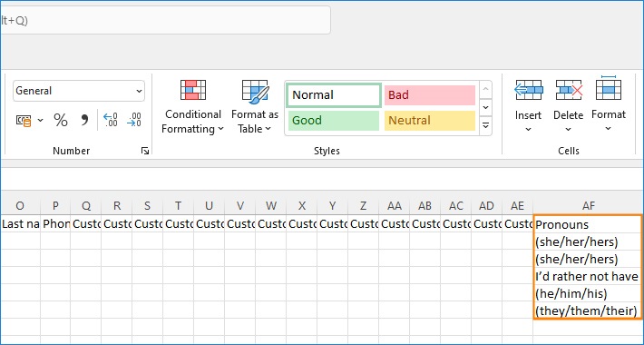The image size is (644, 345).
Task: Select the (he/him/his) cell
Action: pyautogui.click(x=588, y=293)
